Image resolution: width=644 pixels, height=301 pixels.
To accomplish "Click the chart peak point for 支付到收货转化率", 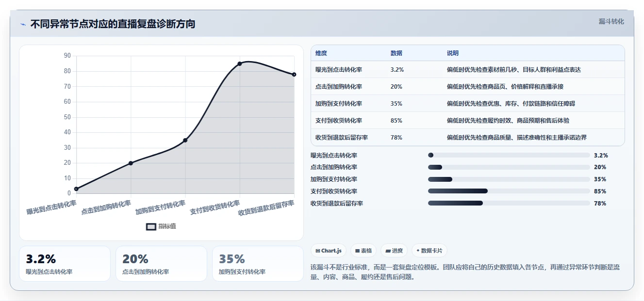I will click(240, 63).
